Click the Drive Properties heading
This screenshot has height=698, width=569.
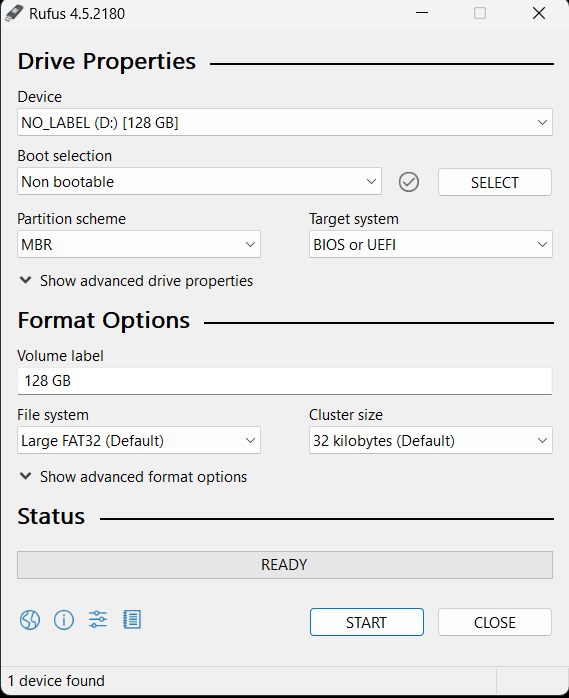[107, 61]
